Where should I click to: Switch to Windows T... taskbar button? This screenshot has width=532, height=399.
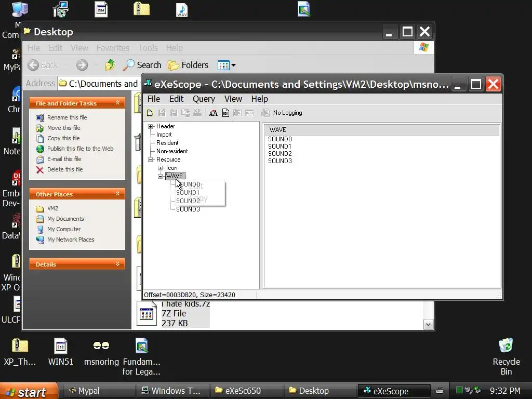point(172,391)
